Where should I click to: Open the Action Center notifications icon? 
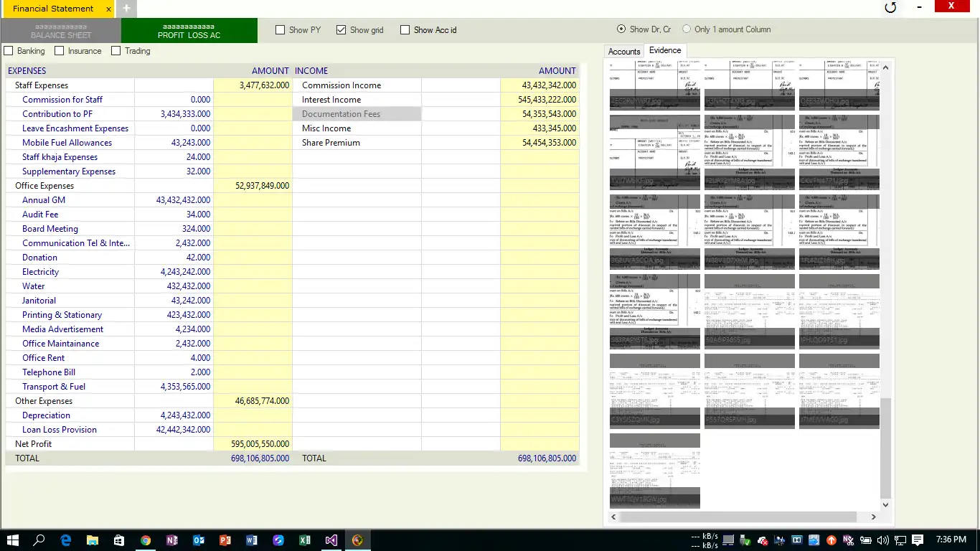pos(918,540)
